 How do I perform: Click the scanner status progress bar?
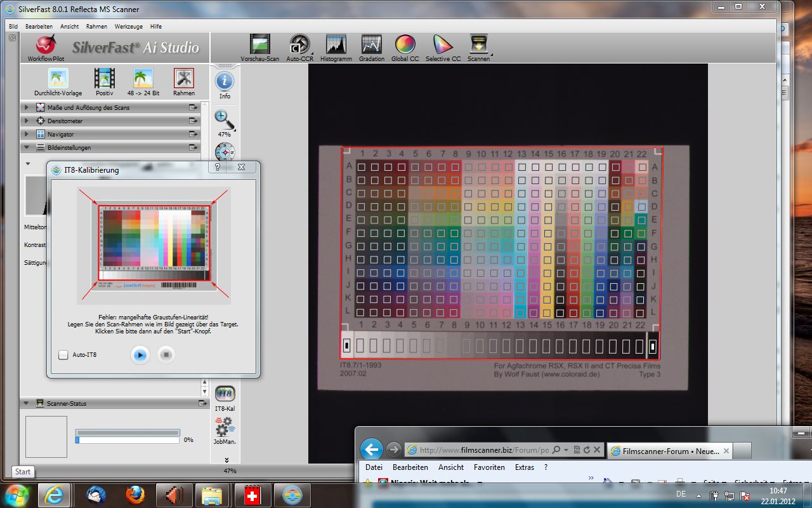coord(127,439)
